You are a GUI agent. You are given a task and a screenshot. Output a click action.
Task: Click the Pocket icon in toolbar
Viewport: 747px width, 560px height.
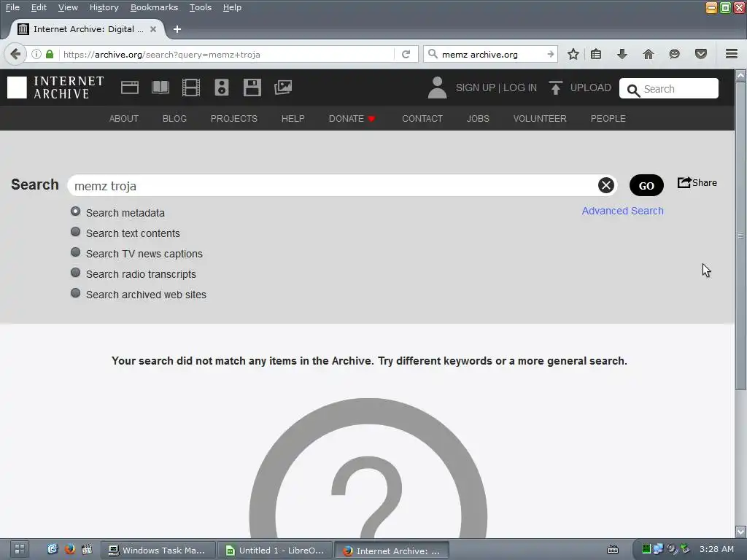[701, 54]
